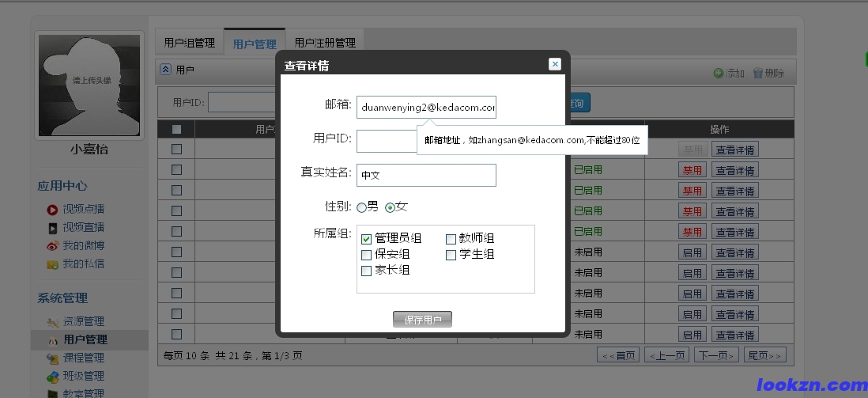
Task: Uncheck the 管理员组 checkbox
Action: click(x=367, y=239)
